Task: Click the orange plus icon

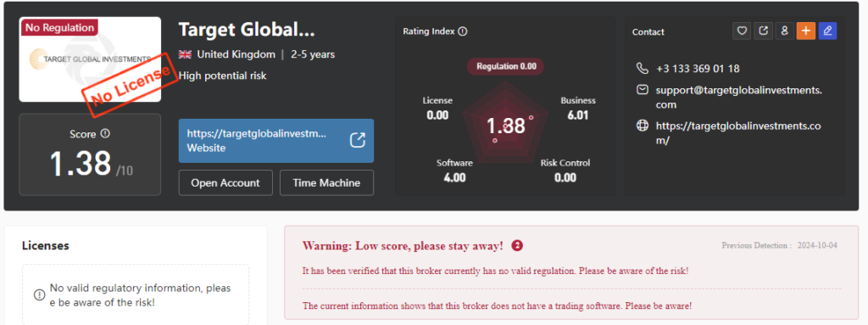Action: 806,31
